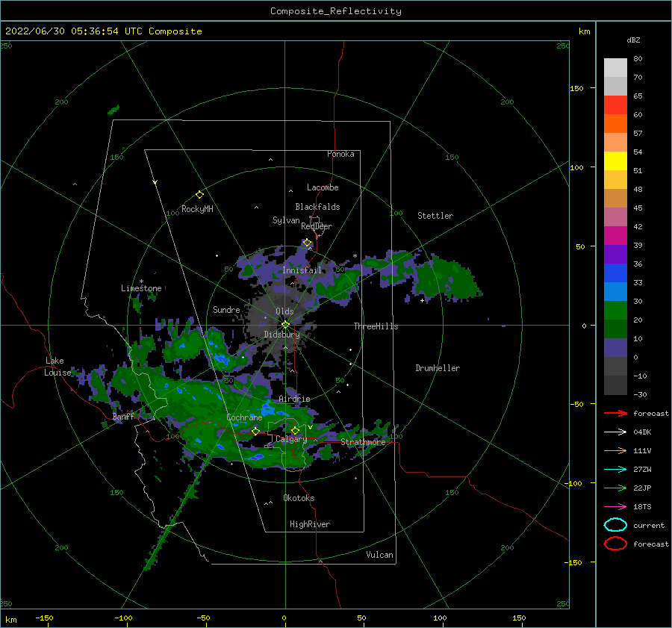Viewport: 672px width, 628px height.
Task: Pick the orange 57-60 dBZ color swatch
Action: pyautogui.click(x=615, y=124)
